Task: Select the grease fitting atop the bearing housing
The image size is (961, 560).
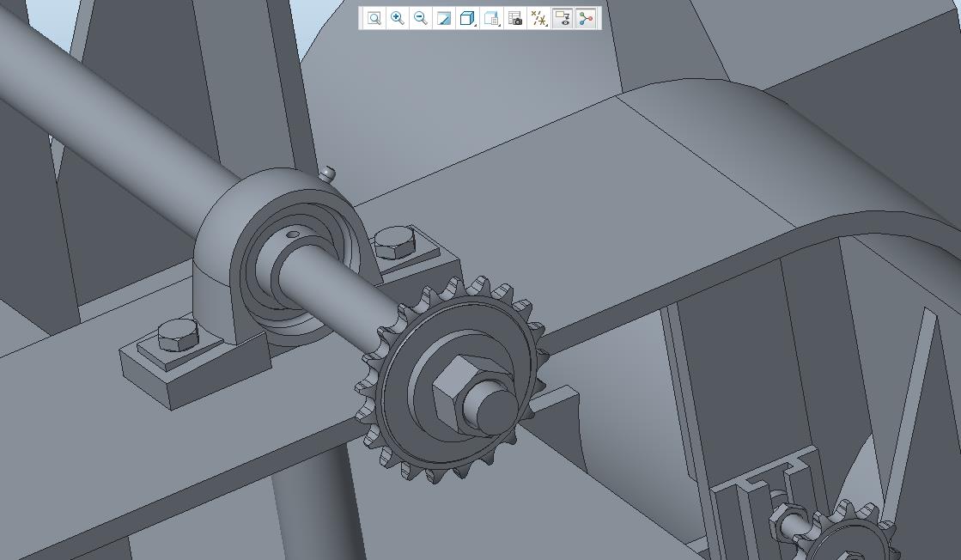Action: pos(328,174)
